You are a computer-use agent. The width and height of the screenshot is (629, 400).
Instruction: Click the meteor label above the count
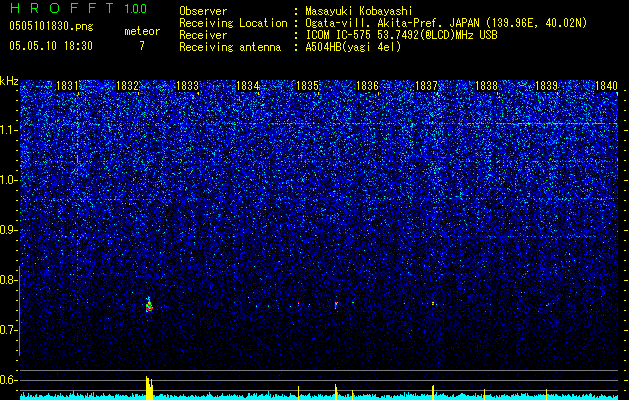[x=142, y=31]
